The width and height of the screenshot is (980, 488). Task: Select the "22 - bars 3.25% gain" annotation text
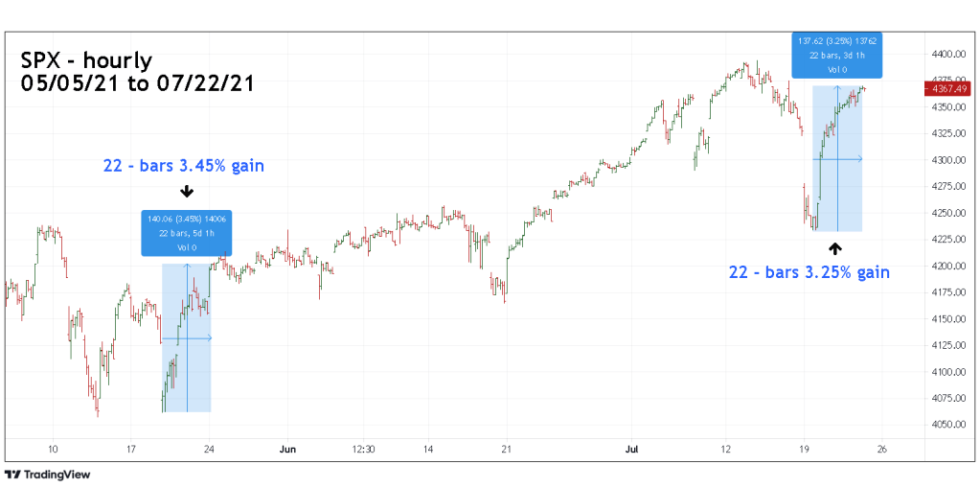[809, 272]
